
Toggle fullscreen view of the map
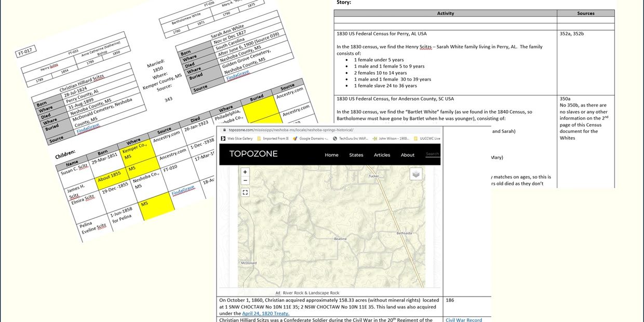click(245, 192)
